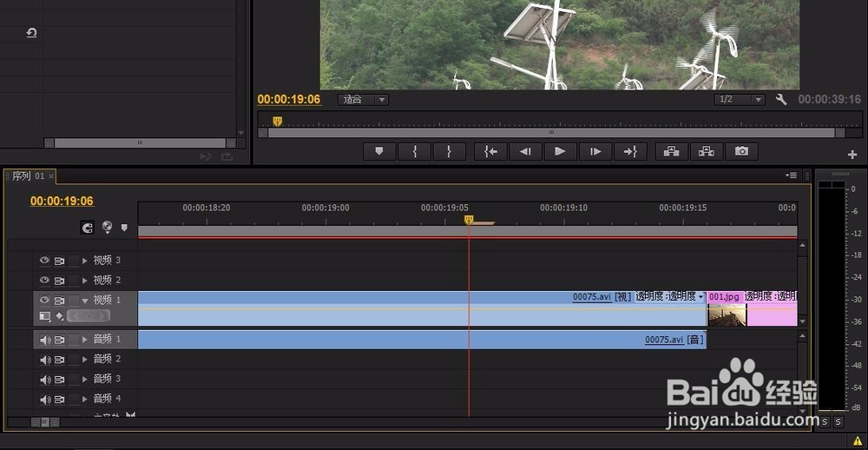Click the timeline vertical scroll up arrow
The height and width of the screenshot is (450, 868).
click(x=803, y=246)
